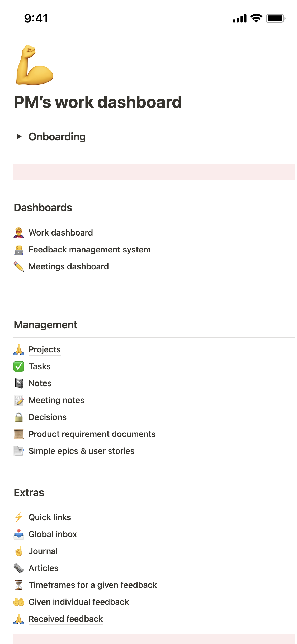
Task: Open the Work dashboard page link
Action: (x=61, y=233)
